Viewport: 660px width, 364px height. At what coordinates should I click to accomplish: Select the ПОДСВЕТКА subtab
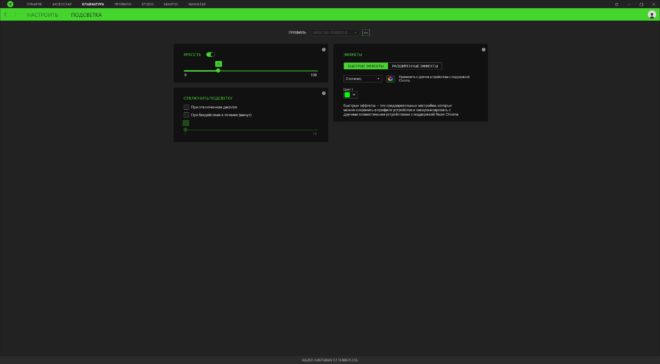click(x=86, y=15)
